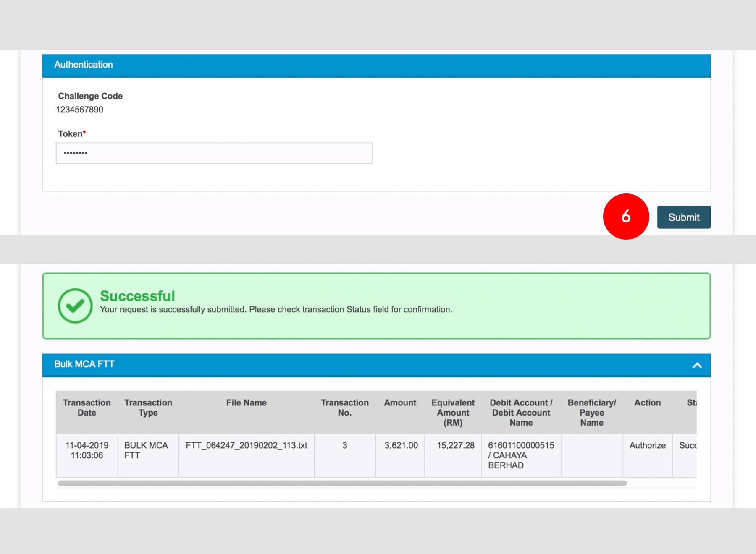
Task: Select the file name FTT_064247_20190202_113.txt
Action: click(x=246, y=445)
